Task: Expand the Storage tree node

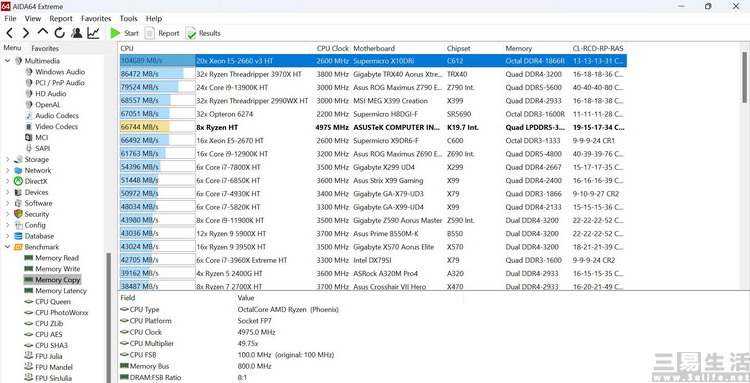Action: coord(7,160)
